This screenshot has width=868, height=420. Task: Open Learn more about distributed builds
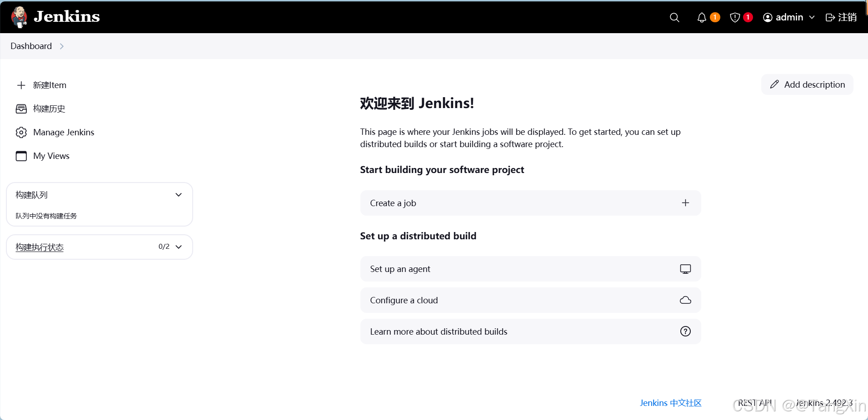tap(530, 331)
